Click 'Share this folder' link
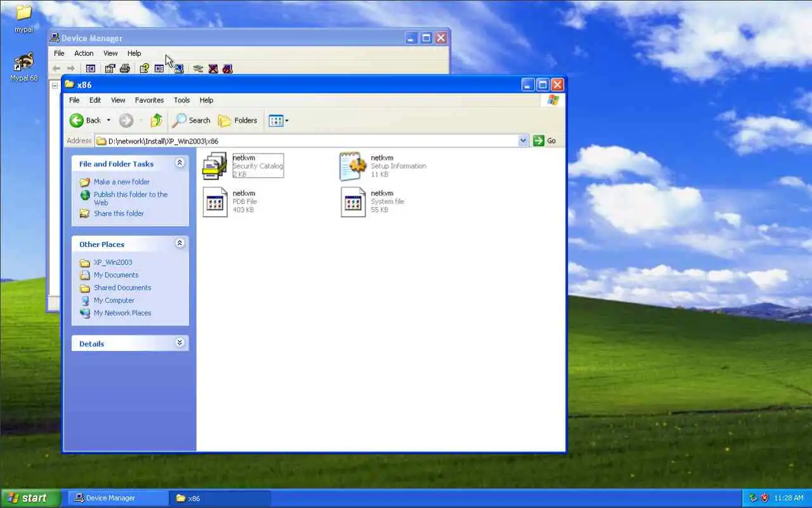812x508 pixels. pyautogui.click(x=119, y=213)
